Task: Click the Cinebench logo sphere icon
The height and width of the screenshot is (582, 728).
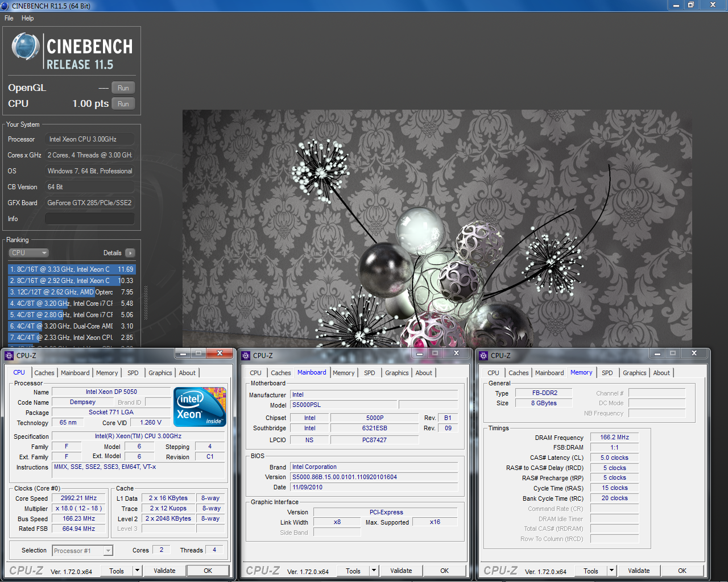Action: (x=26, y=47)
